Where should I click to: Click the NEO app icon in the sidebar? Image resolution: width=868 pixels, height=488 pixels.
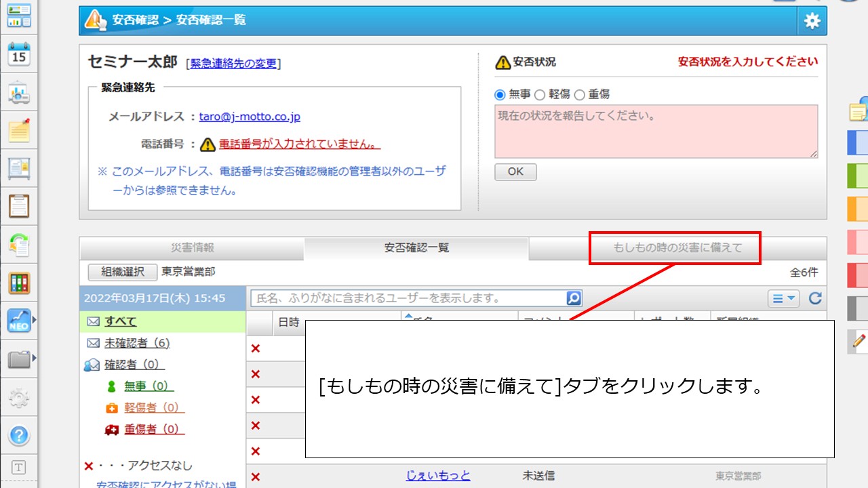coord(18,319)
